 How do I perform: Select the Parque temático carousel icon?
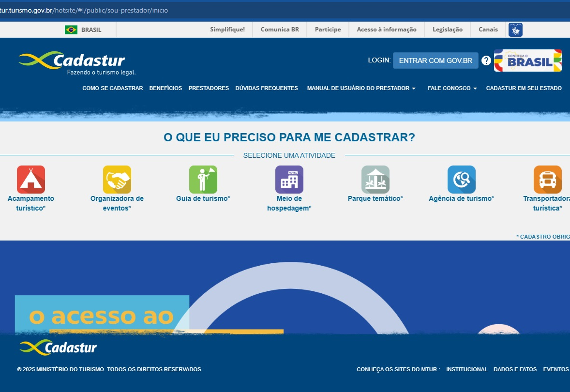[x=375, y=180]
